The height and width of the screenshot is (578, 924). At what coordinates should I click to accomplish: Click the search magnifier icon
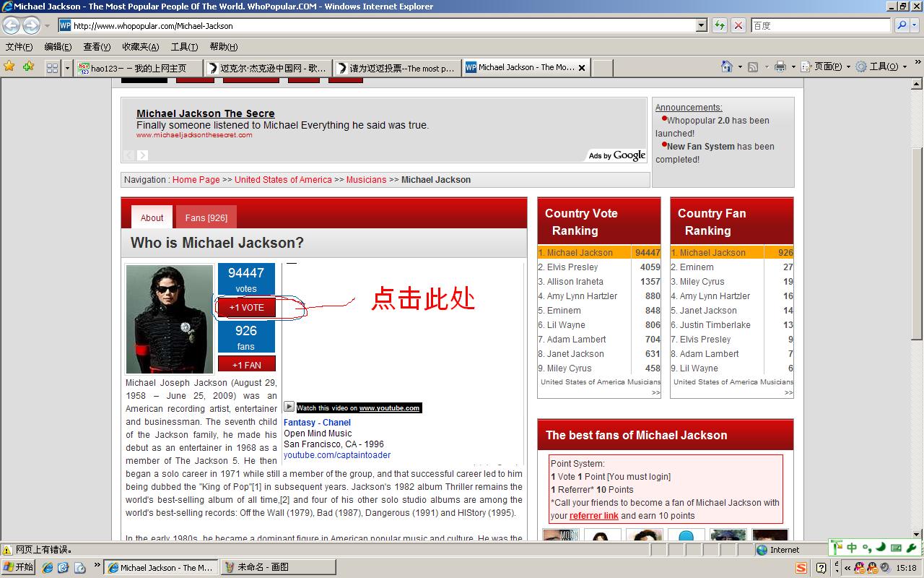902,25
